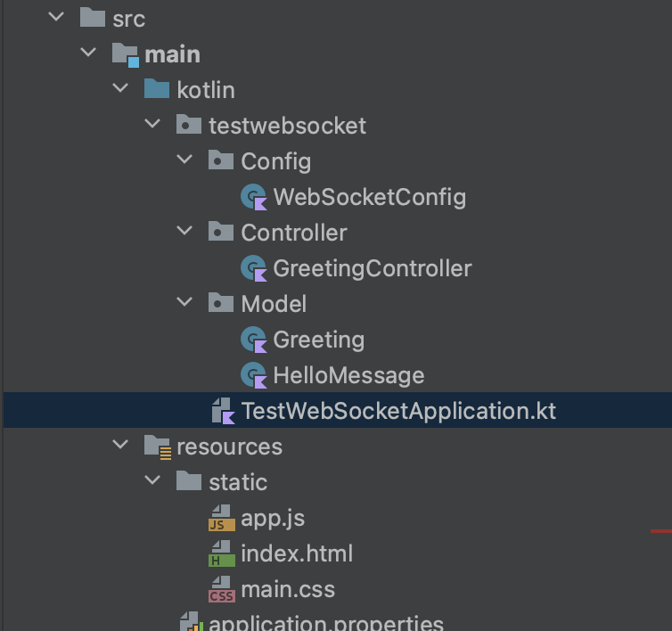Select the GreetingController file name
Viewport: 672px width, 631px height.
click(x=373, y=268)
